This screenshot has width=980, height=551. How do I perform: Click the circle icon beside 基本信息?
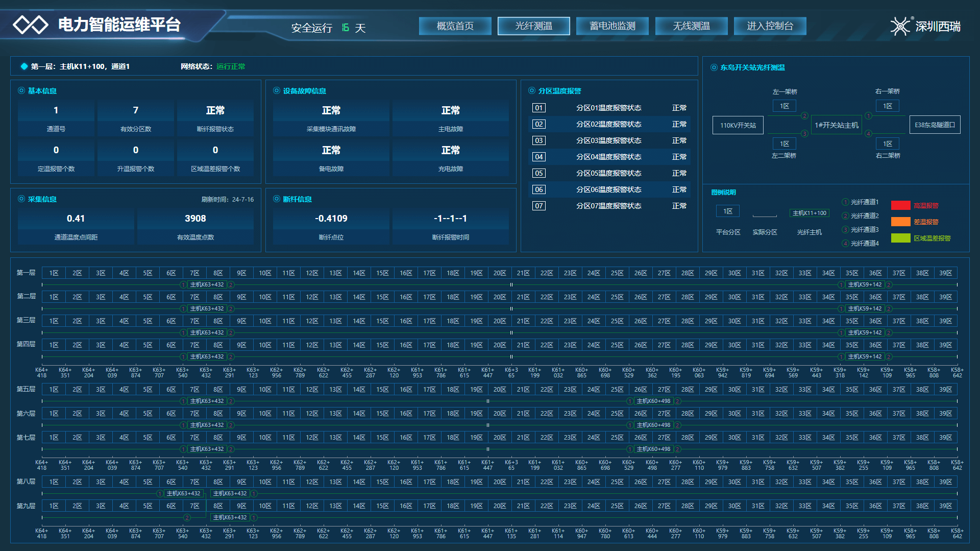(x=21, y=90)
